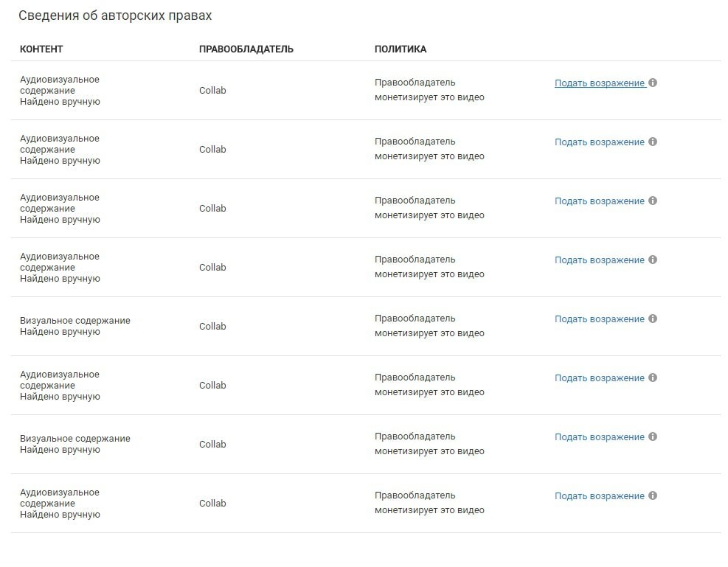File dispute via second row 'Подать возражение'

click(600, 142)
